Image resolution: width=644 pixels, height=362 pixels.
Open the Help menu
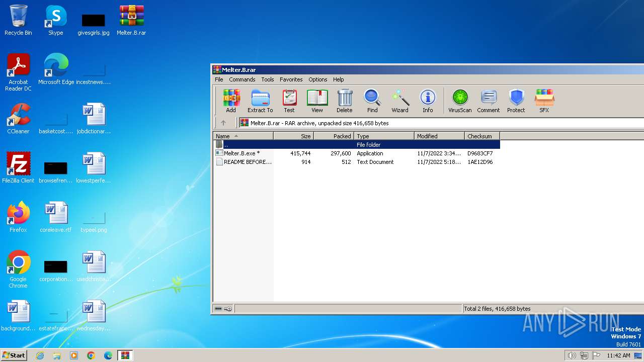point(339,79)
